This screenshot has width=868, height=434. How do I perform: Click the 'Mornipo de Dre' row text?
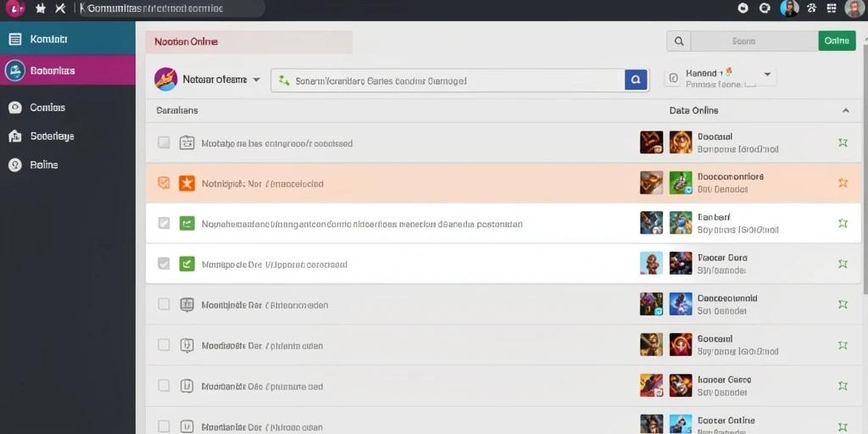point(274,264)
